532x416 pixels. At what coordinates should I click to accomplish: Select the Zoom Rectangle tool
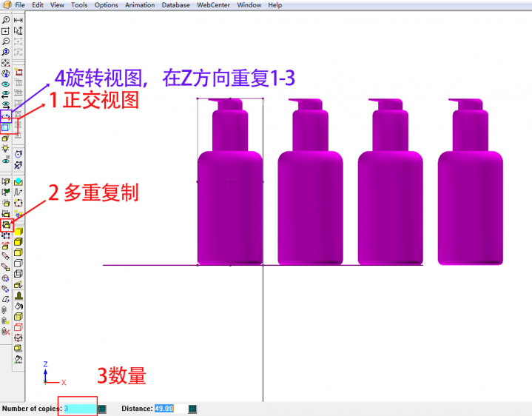pos(6,31)
